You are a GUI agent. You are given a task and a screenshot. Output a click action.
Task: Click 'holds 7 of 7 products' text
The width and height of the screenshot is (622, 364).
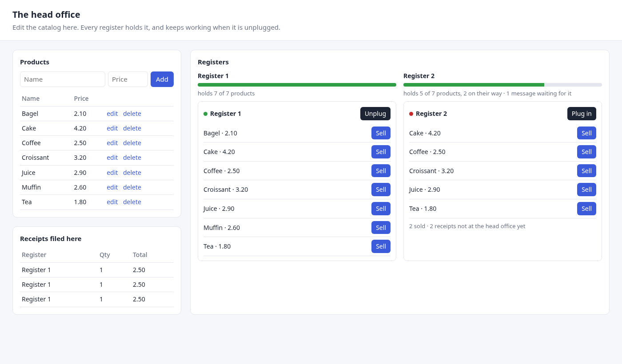tap(226, 94)
